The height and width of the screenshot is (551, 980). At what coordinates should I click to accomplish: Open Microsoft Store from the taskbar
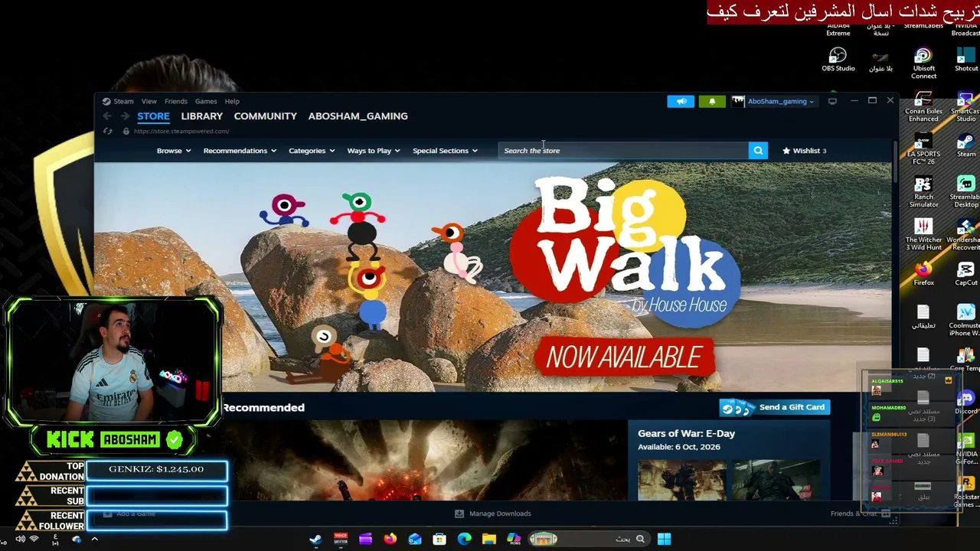coord(439,539)
